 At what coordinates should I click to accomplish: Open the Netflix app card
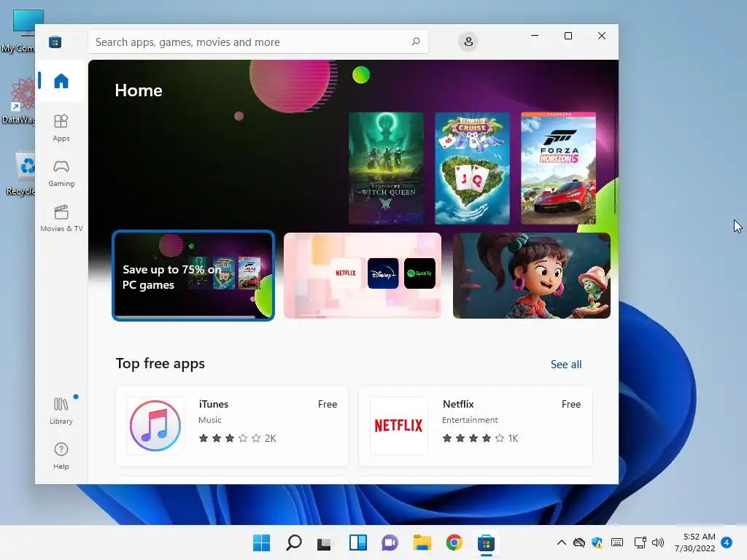tap(476, 426)
